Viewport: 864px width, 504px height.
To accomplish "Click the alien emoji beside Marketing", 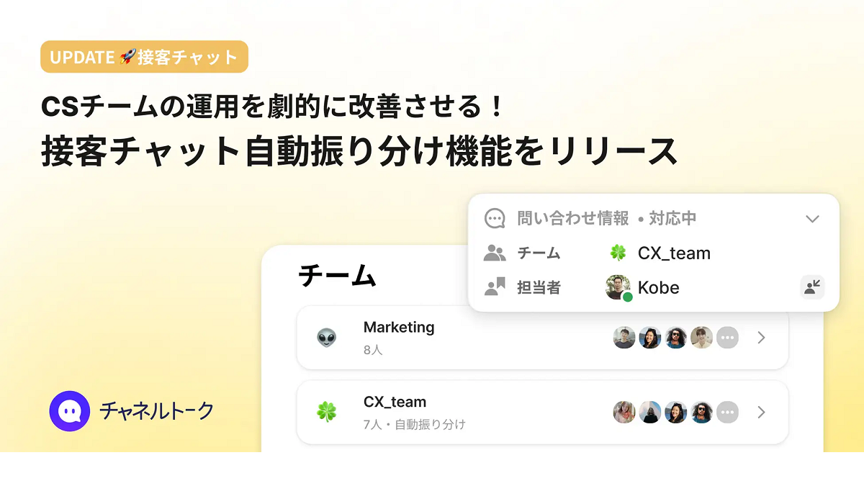I will tap(326, 337).
